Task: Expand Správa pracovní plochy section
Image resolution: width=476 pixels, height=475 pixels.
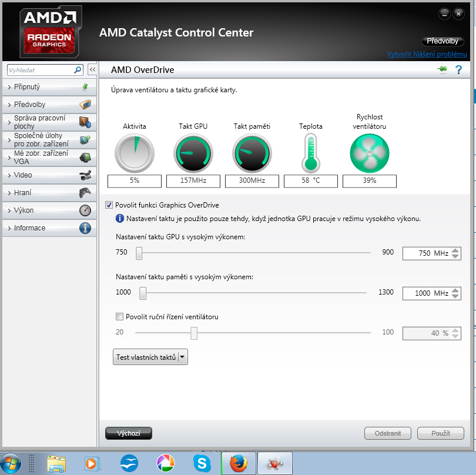Action: tap(49, 122)
